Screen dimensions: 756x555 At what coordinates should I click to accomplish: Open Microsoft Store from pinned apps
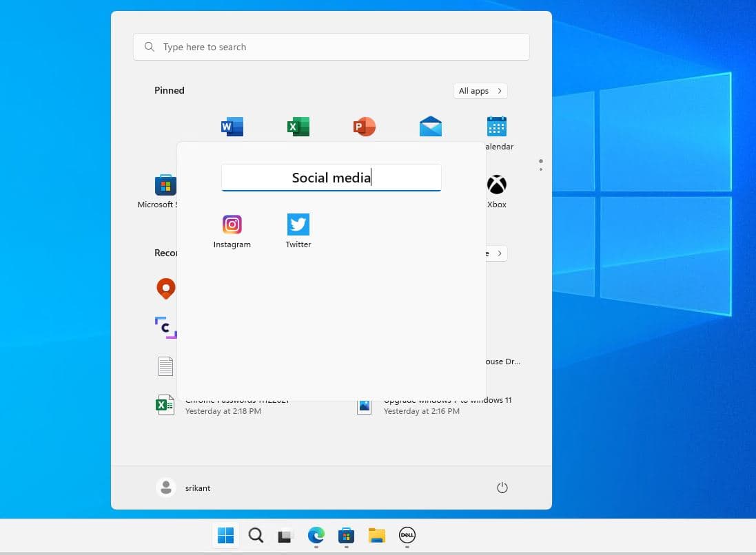165,185
